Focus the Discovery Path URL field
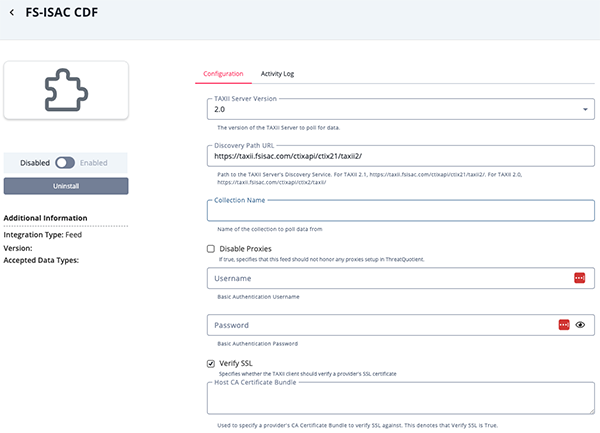The image size is (600, 433). (x=401, y=156)
